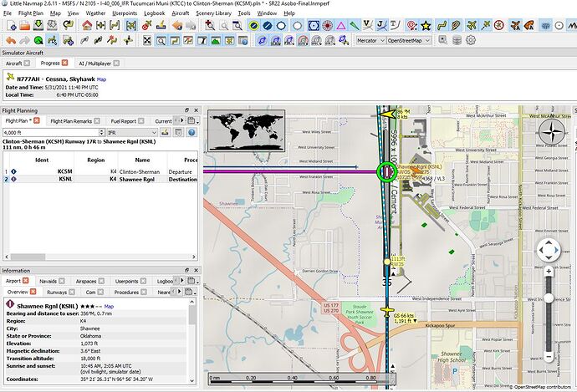Click the ILS green feather icon
Image resolution: width=577 pixels, height=392 pixels.
[x=354, y=25]
